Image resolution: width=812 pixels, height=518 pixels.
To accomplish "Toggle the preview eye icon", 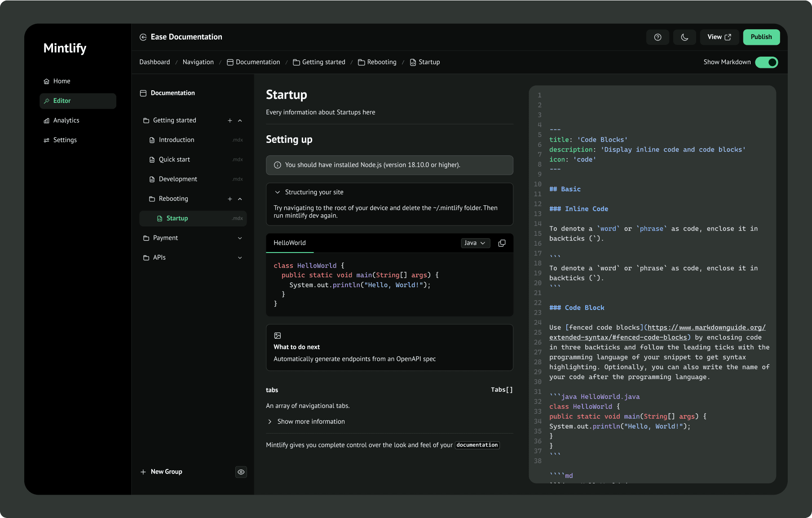I will [x=241, y=472].
